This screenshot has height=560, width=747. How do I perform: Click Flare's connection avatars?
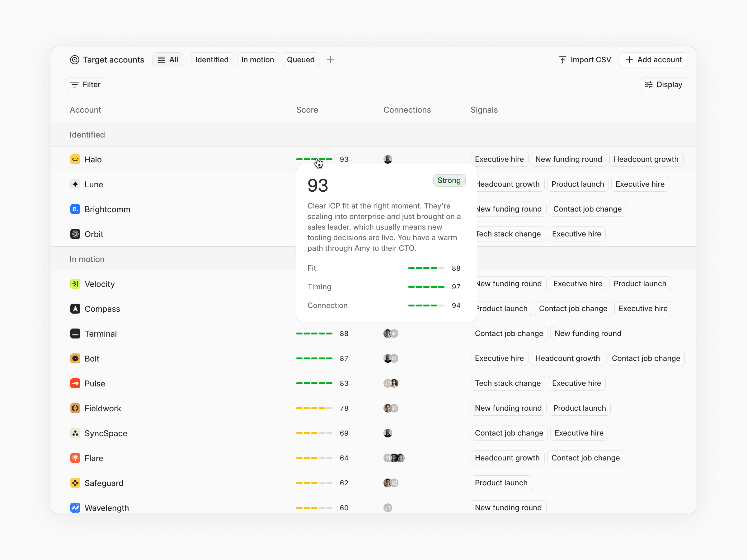click(x=394, y=458)
